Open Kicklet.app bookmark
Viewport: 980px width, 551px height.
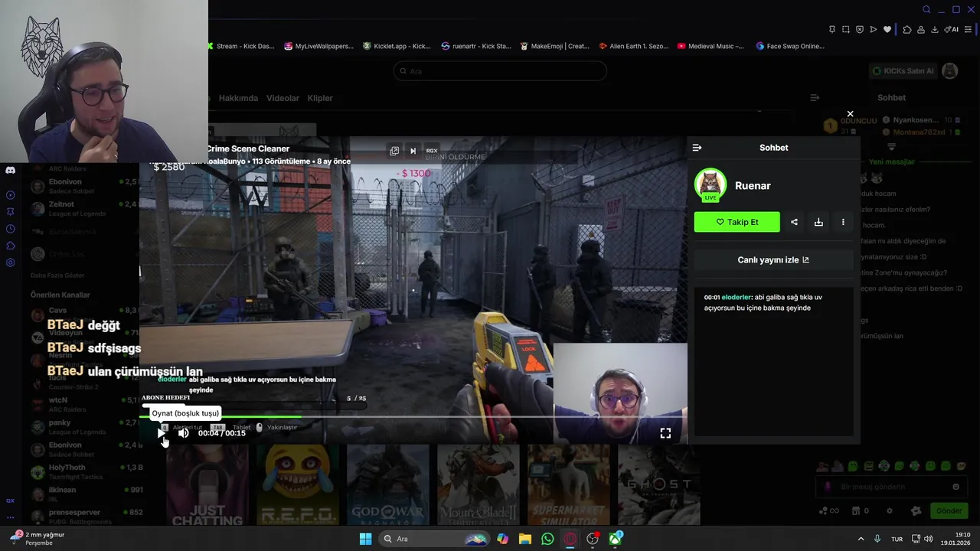(397, 46)
